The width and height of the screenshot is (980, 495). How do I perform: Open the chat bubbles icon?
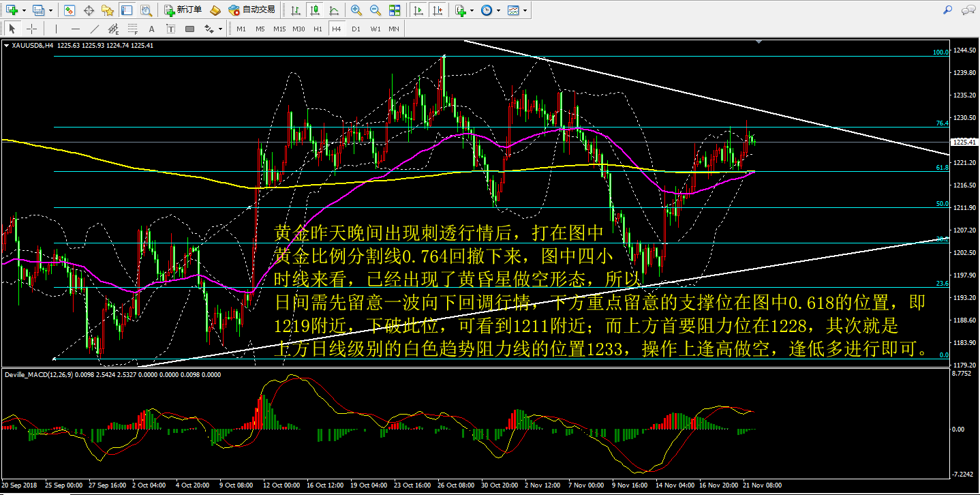coord(968,10)
